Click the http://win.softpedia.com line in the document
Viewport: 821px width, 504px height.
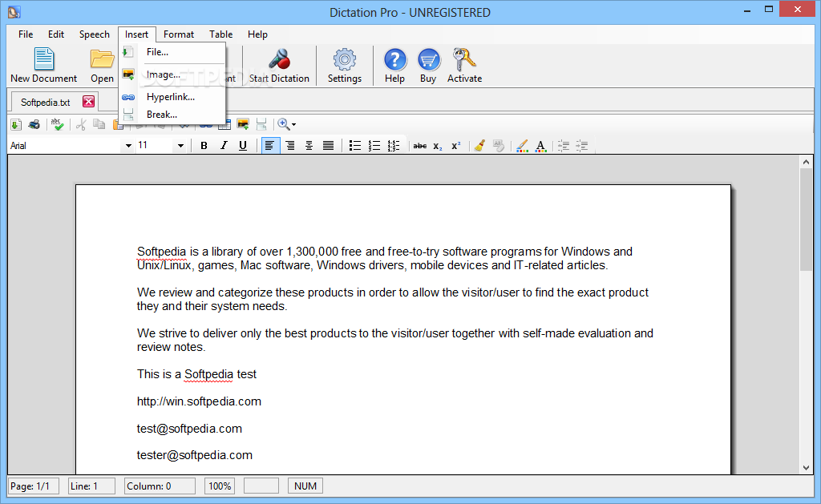click(x=199, y=401)
